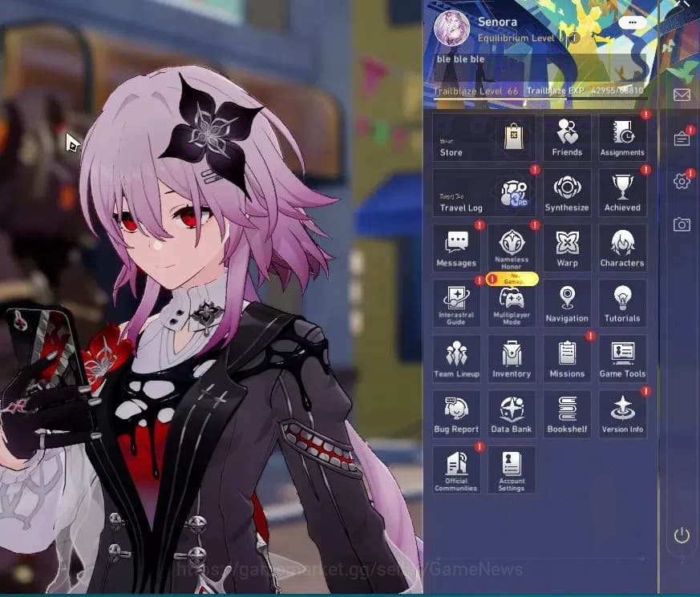Open the Interastral Guide
Viewport: 700px width, 597px height.
(456, 304)
